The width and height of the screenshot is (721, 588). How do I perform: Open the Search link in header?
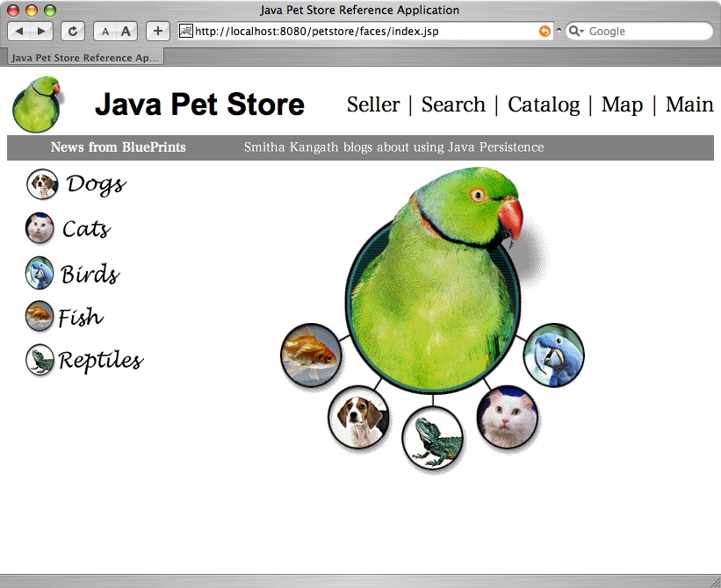[453, 104]
